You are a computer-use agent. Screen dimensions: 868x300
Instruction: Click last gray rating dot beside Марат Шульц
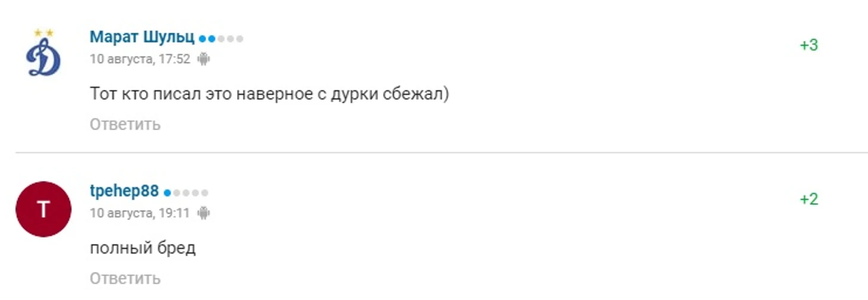point(240,39)
